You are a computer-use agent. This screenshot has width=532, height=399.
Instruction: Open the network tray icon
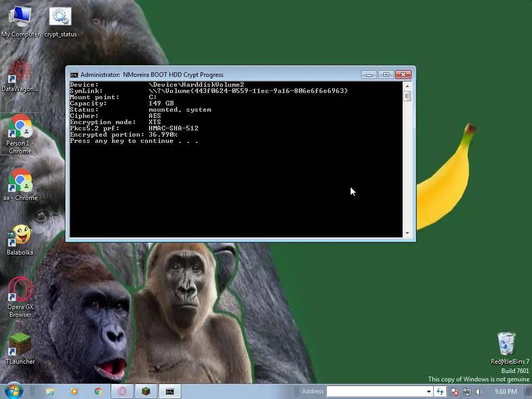tap(467, 392)
